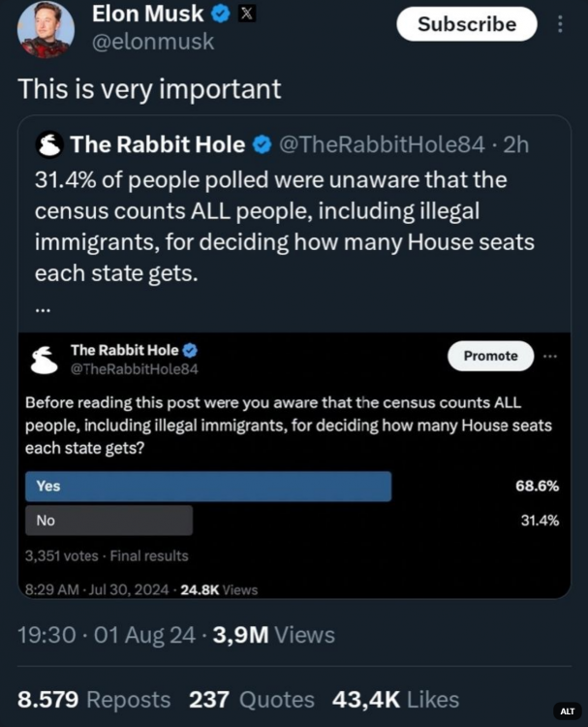View the 237 Quotes list
Viewport: 588px width, 727px height.
[253, 699]
